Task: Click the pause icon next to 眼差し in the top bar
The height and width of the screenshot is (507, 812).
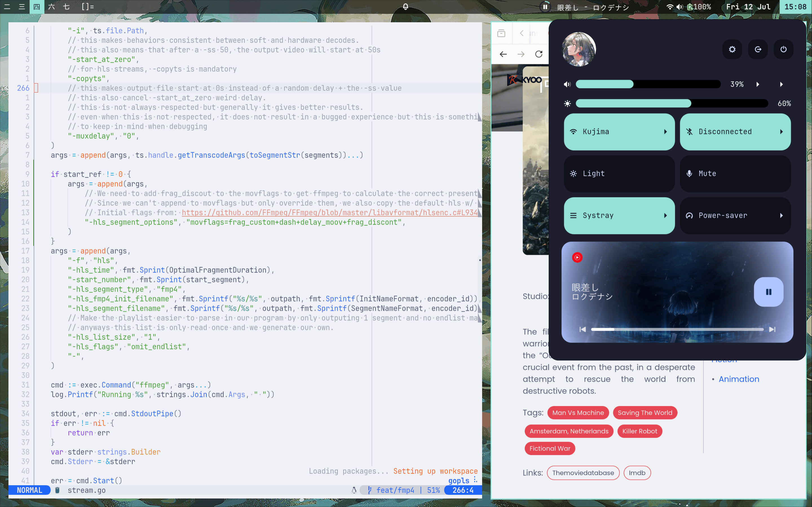Action: (x=545, y=7)
